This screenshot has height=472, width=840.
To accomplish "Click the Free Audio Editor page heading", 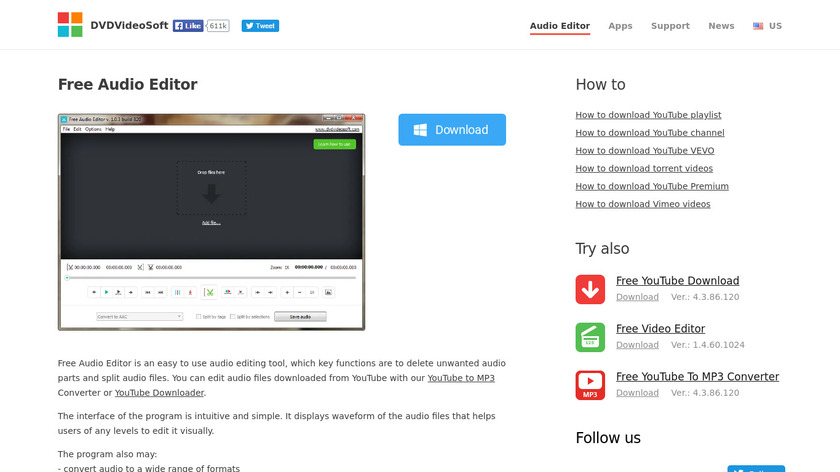I will (128, 84).
